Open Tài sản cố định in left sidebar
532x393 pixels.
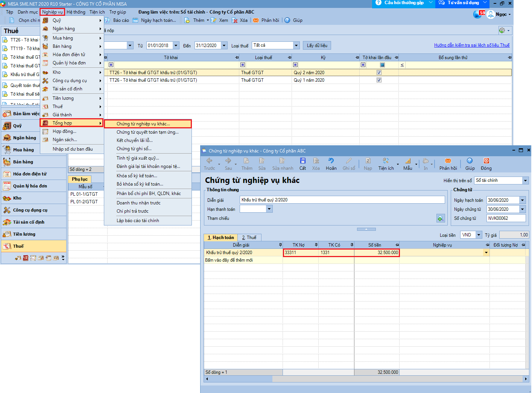tap(34, 222)
